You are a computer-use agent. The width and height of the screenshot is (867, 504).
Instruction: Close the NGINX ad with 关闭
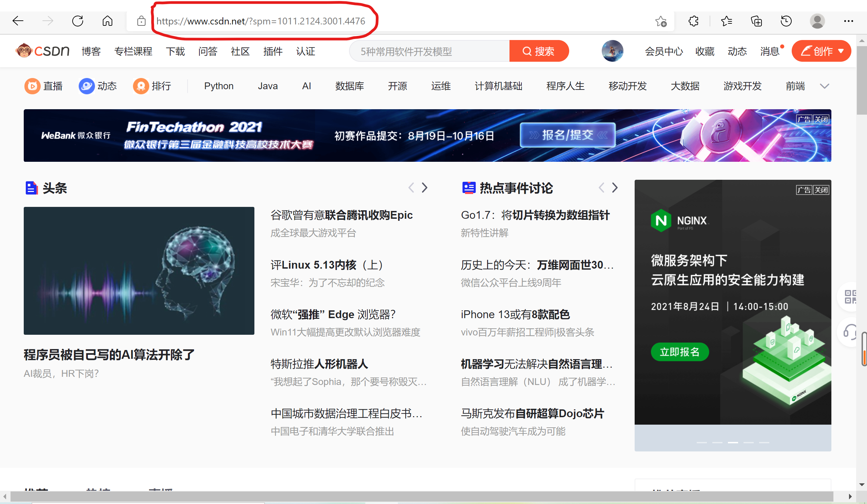[x=821, y=190]
